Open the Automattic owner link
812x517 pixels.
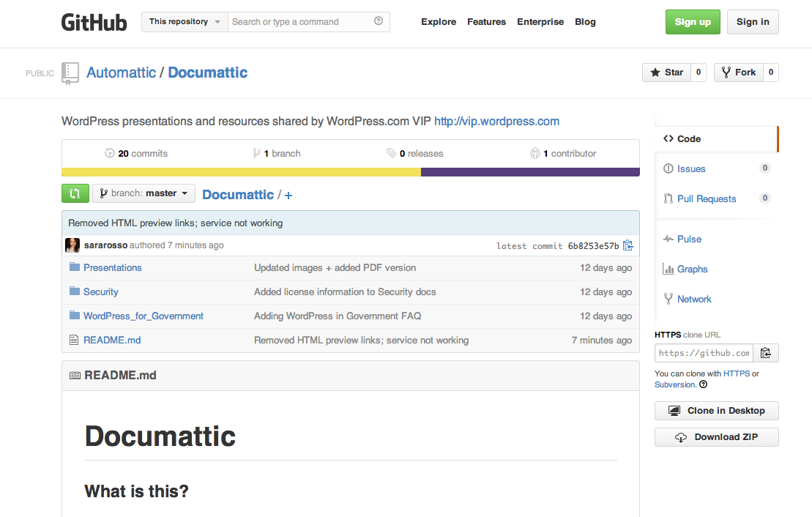[x=122, y=72]
